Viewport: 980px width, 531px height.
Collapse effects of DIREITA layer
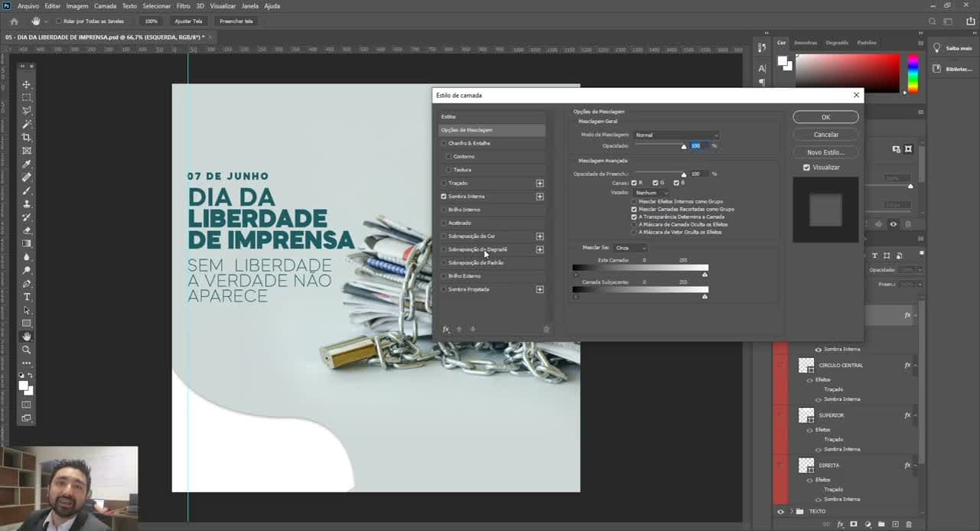coord(916,465)
